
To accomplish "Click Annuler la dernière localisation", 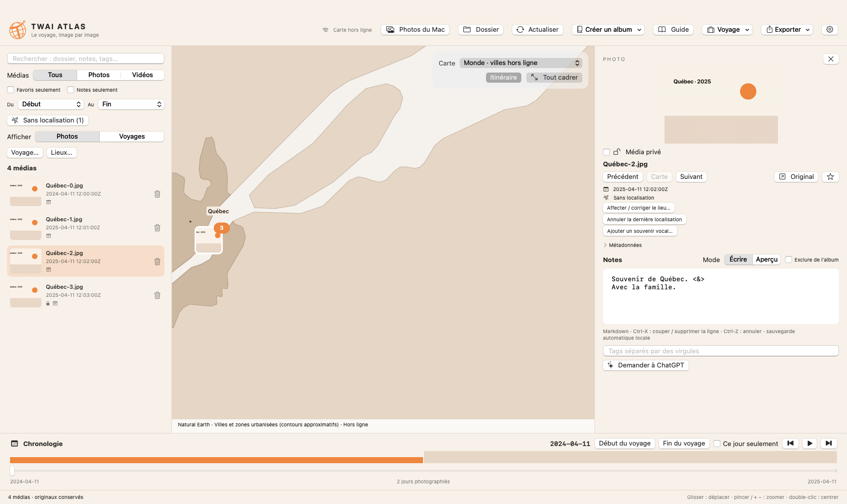I will coord(644,219).
